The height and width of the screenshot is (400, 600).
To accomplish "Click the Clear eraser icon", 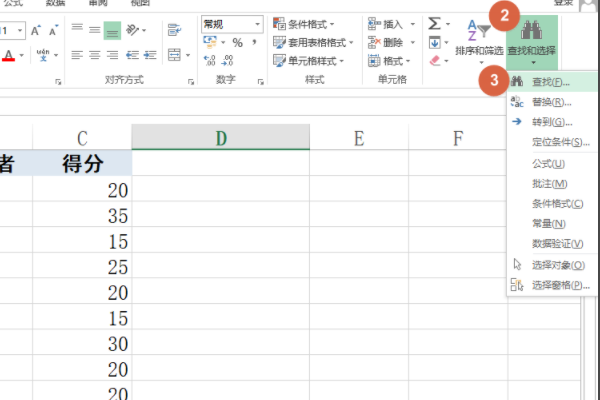I will pyautogui.click(x=434, y=60).
